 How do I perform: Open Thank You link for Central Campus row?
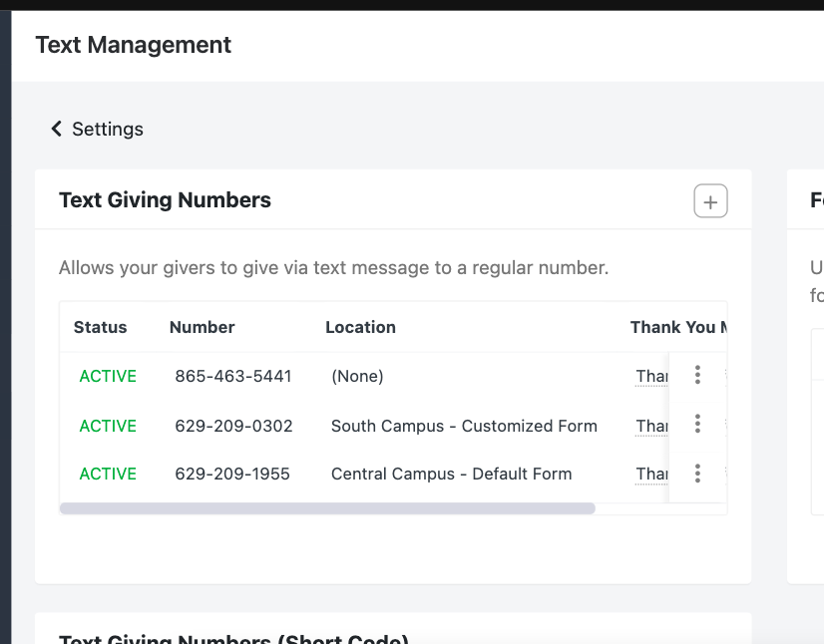click(651, 474)
